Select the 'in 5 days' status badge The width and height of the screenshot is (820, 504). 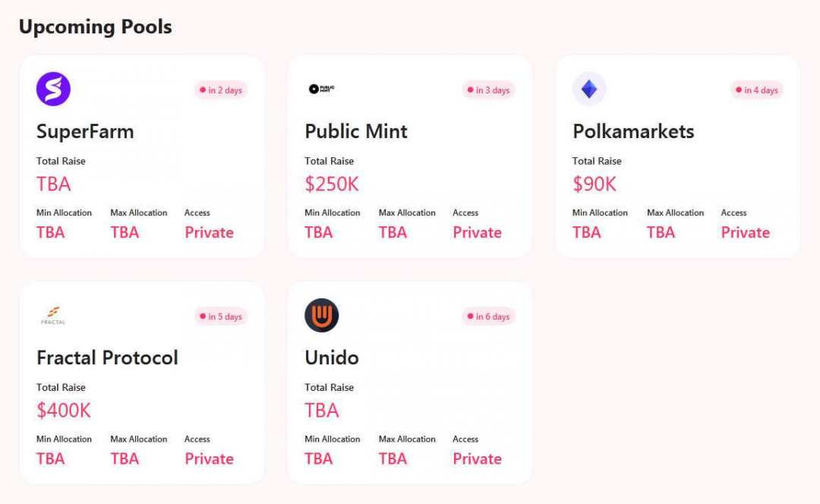coord(221,317)
